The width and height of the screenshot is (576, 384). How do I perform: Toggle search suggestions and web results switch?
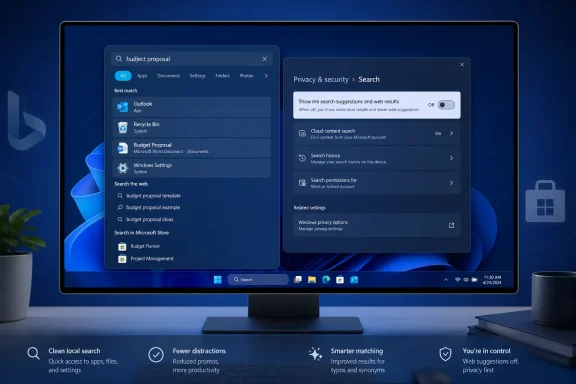point(446,105)
